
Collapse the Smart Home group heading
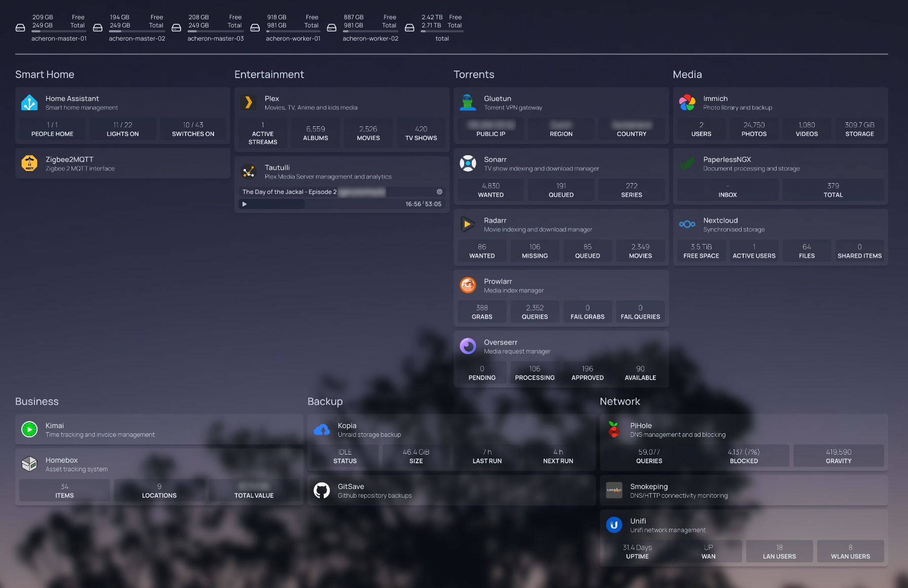click(x=45, y=75)
